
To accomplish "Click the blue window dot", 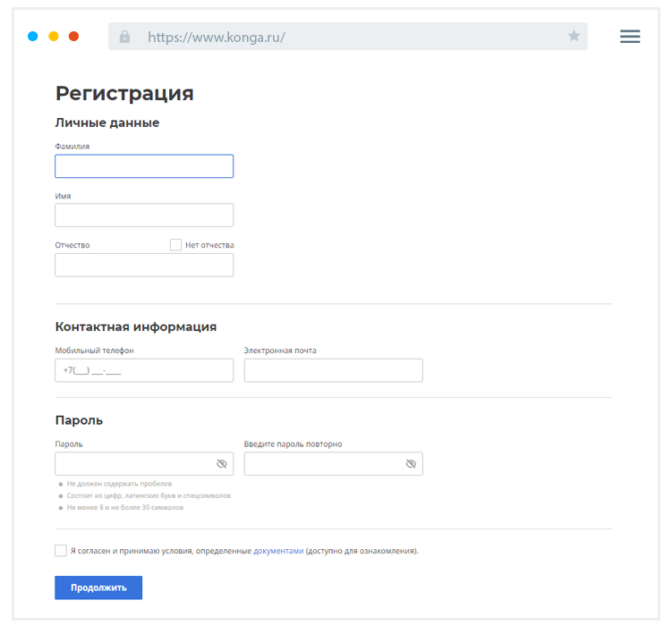I will coord(33,37).
